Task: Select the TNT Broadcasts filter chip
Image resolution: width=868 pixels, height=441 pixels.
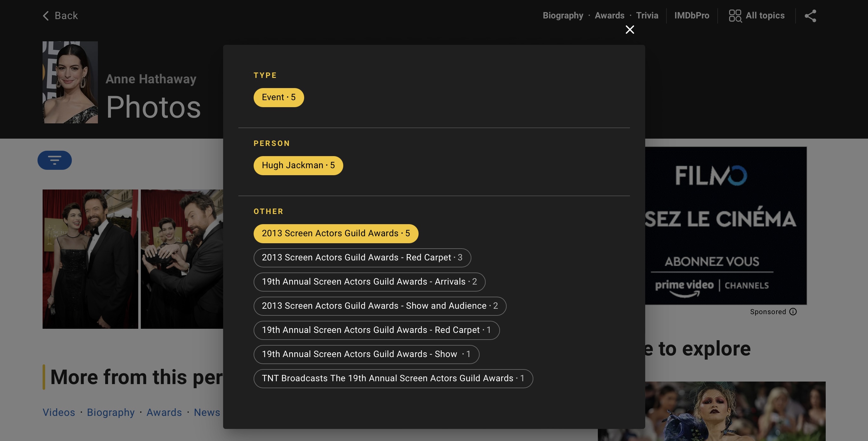Action: 393,378
